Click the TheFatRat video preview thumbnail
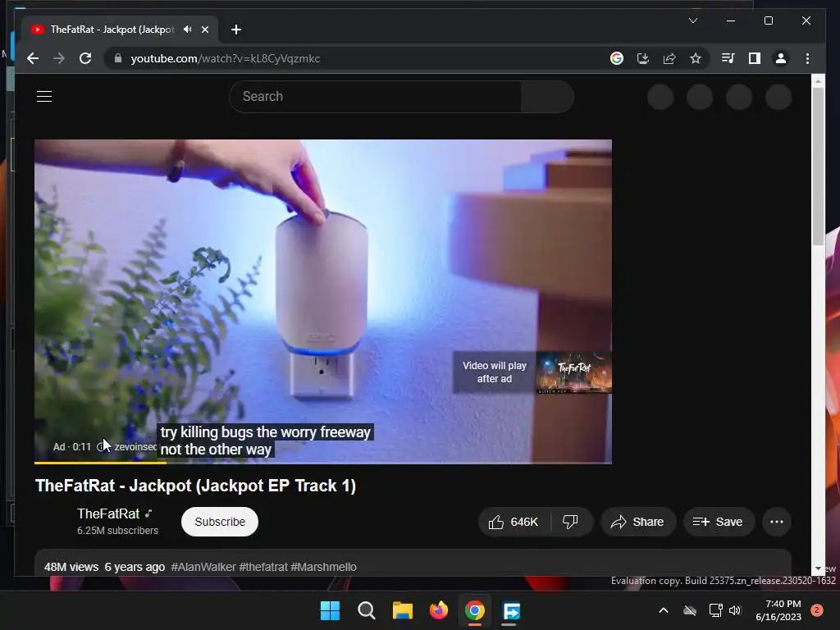This screenshot has width=840, height=630. (573, 372)
